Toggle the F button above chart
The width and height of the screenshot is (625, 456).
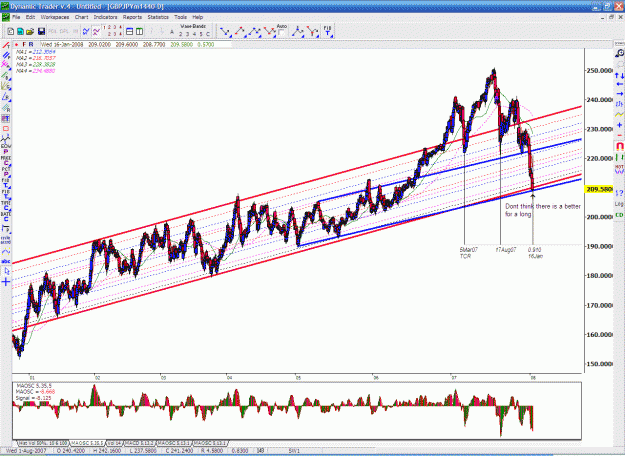pos(24,45)
